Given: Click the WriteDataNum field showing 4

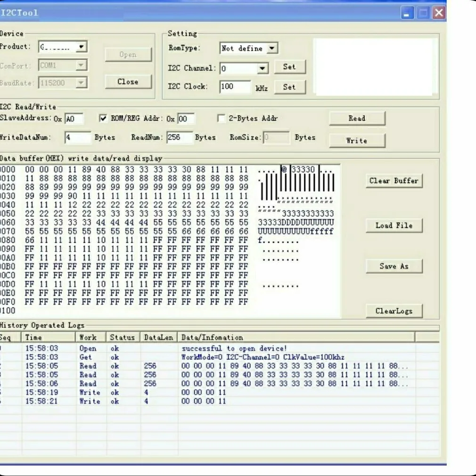Looking at the screenshot, I should pos(77,138).
